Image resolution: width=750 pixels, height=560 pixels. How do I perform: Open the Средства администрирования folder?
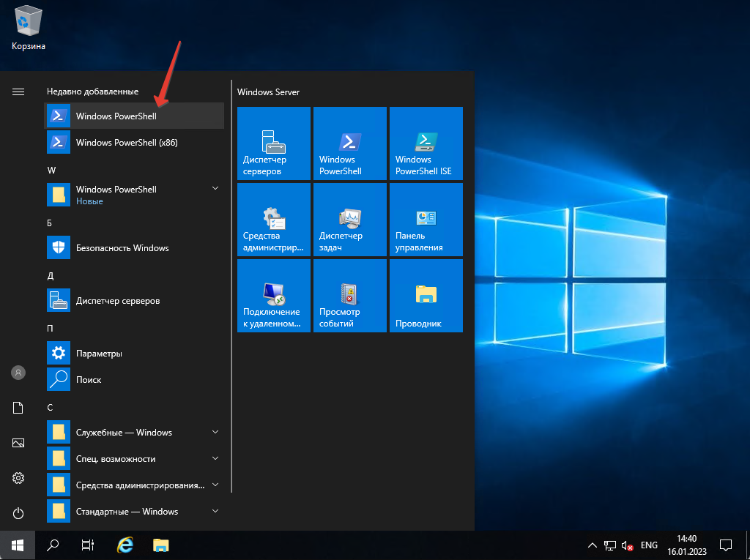point(134,485)
